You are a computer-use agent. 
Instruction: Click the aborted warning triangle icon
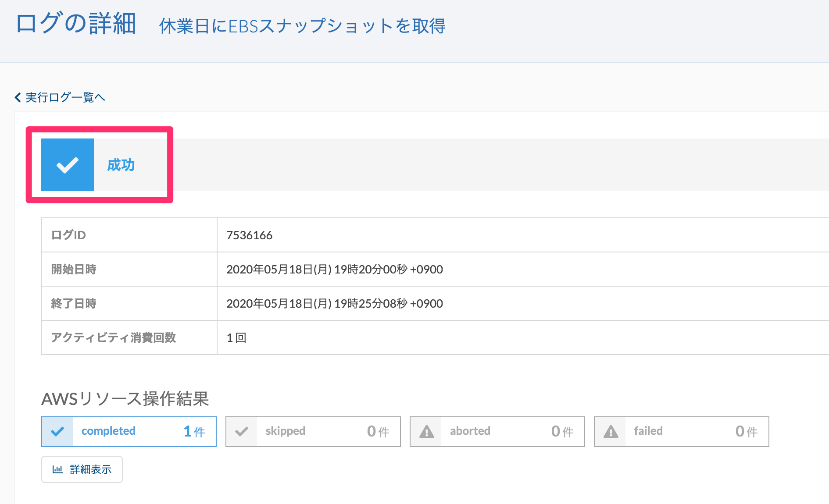(426, 432)
